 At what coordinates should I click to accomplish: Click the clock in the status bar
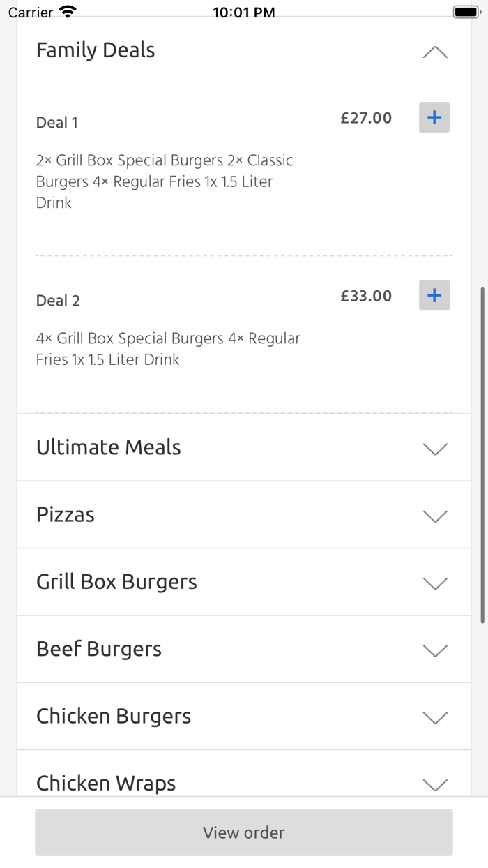click(245, 10)
